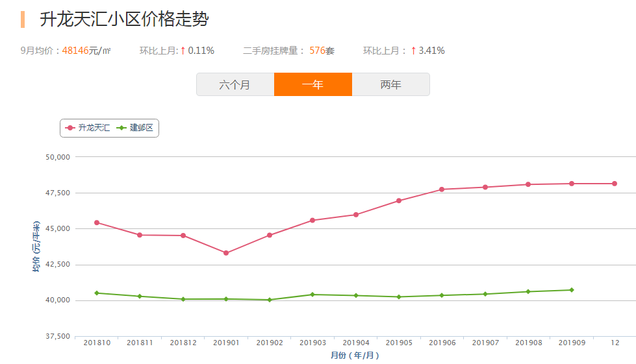Click the 201811 x-axis label
636x364 pixels.
pos(140,343)
